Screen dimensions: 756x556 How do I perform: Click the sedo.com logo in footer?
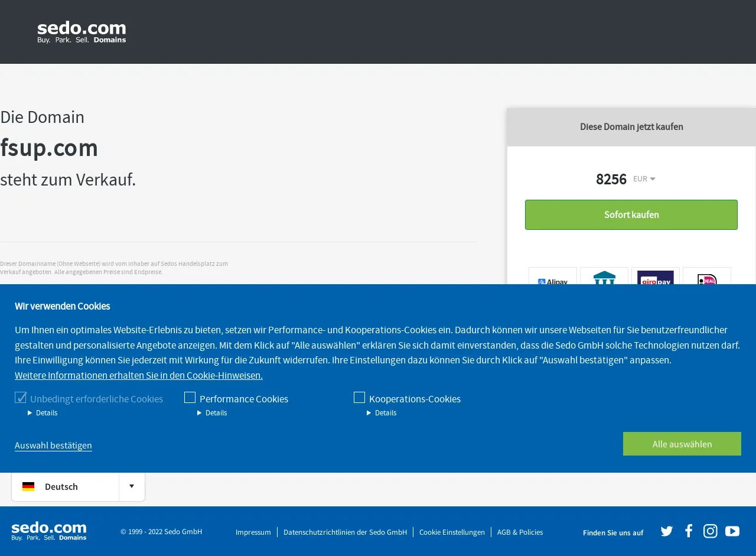[49, 531]
